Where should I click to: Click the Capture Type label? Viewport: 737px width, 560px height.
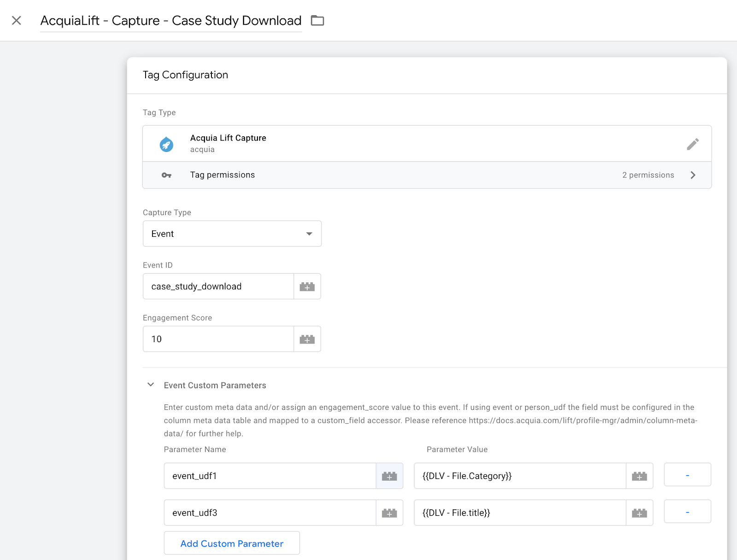pyautogui.click(x=167, y=213)
